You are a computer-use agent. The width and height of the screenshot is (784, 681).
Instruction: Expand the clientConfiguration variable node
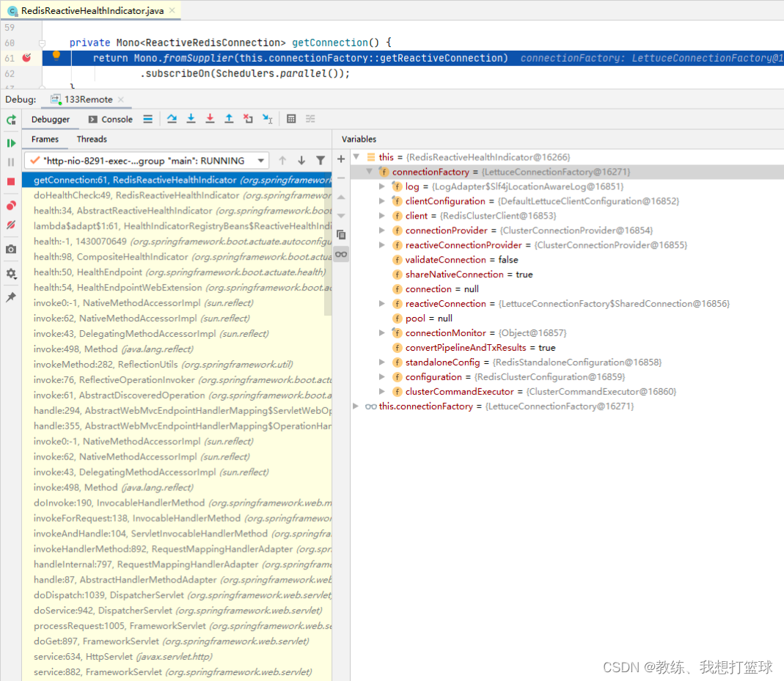(381, 201)
